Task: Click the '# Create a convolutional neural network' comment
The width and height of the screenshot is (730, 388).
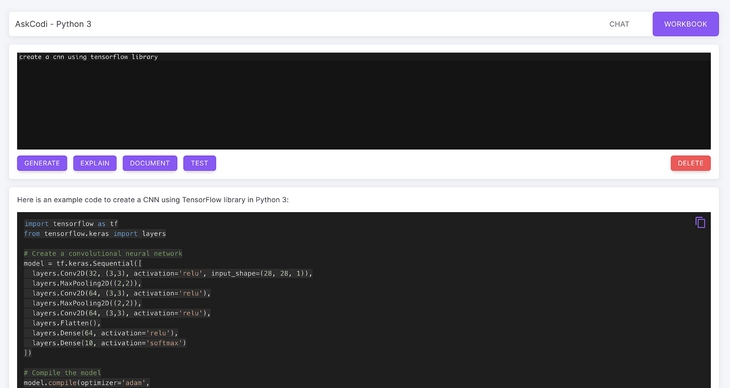Action: 103,253
